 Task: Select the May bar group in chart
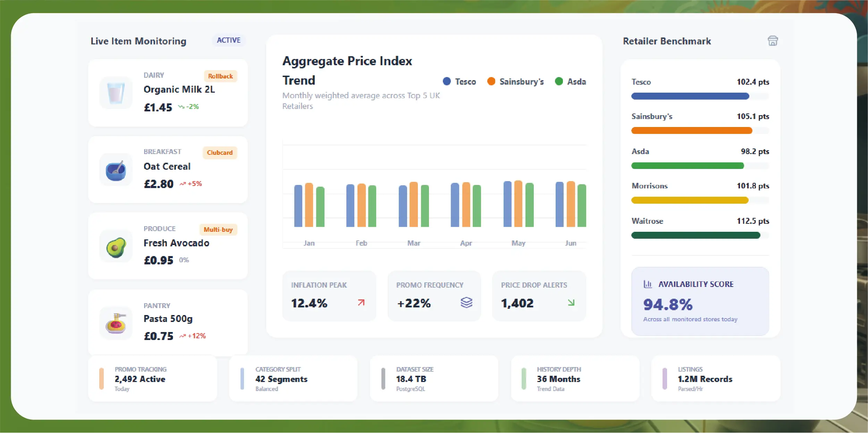(518, 204)
